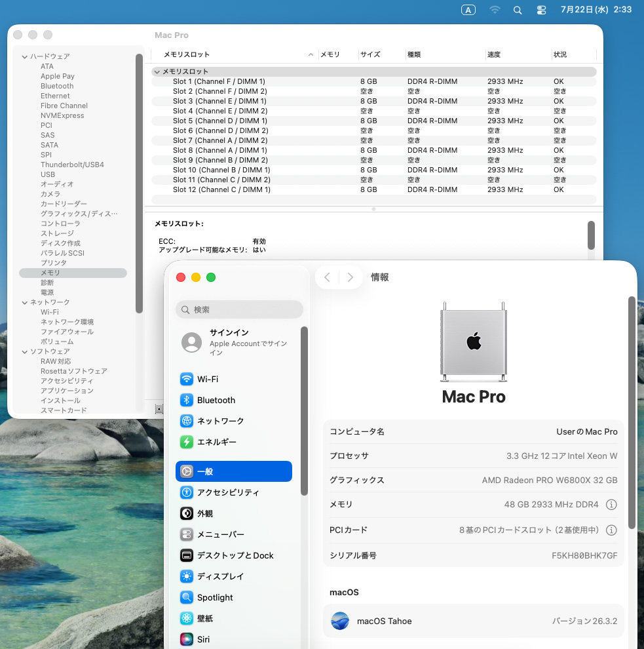Select Rosetta ソフトウェア in software list
The image size is (644, 649).
coord(74,371)
